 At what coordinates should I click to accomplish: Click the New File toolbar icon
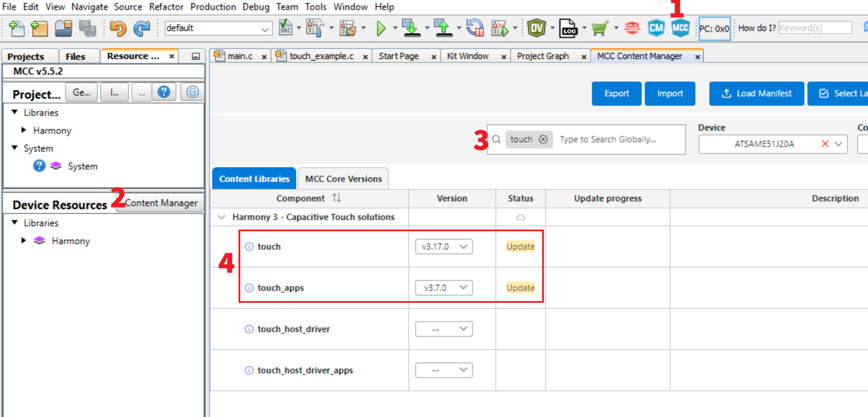(17, 28)
